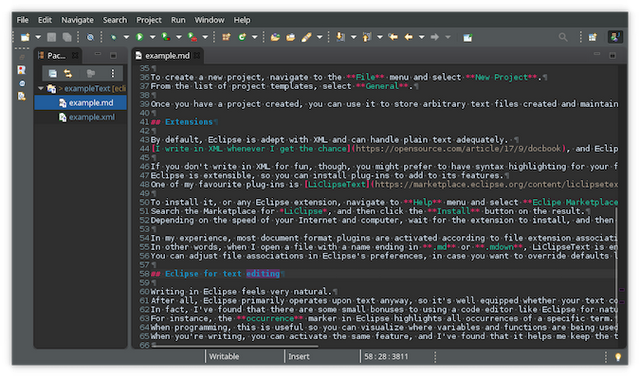Click the globe search icon in toolbar
Screen dimensions: 640x377
[90, 37]
